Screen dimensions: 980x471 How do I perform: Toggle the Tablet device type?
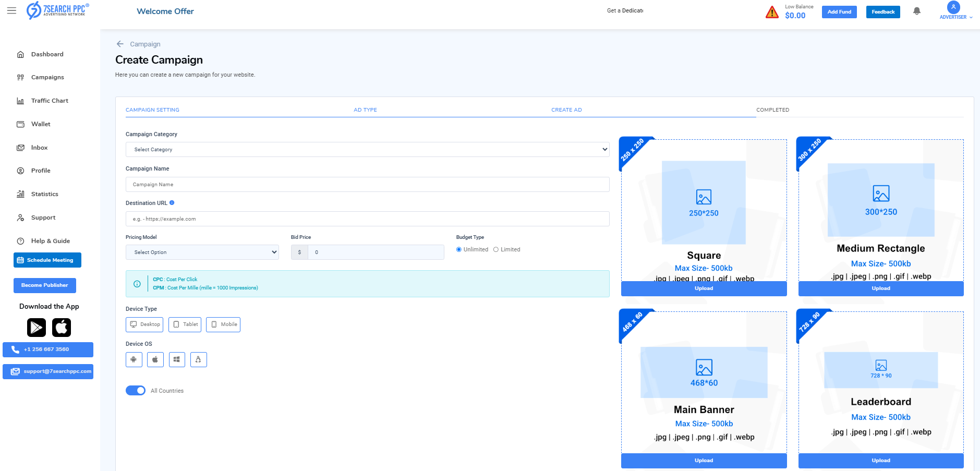pos(185,324)
